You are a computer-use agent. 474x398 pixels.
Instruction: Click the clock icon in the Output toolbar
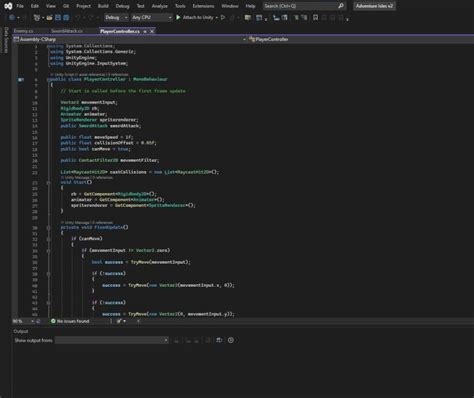(231, 340)
